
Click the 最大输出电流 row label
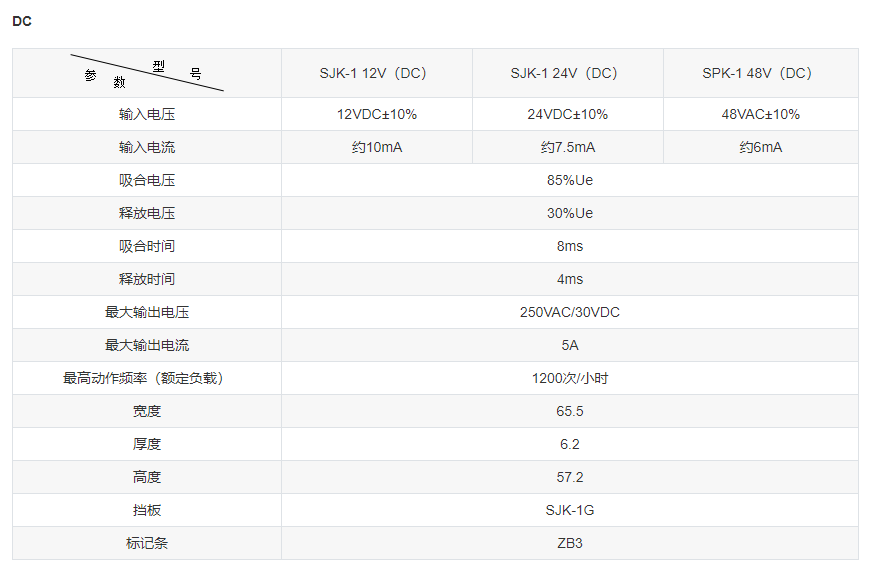146,345
